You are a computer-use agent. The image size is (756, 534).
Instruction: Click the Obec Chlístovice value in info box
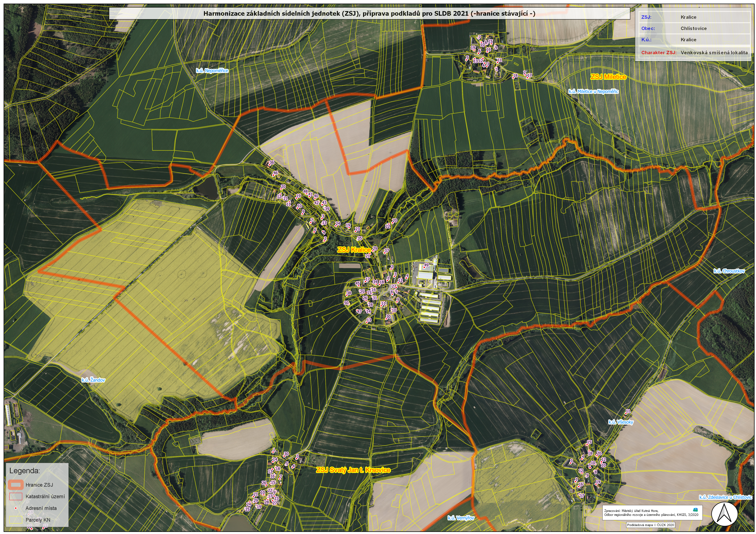click(694, 28)
